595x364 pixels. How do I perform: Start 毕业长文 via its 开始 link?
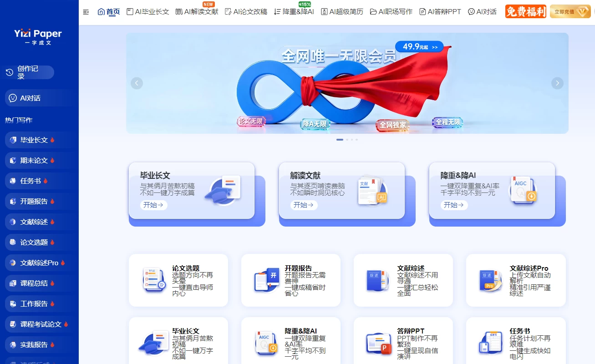[153, 205]
